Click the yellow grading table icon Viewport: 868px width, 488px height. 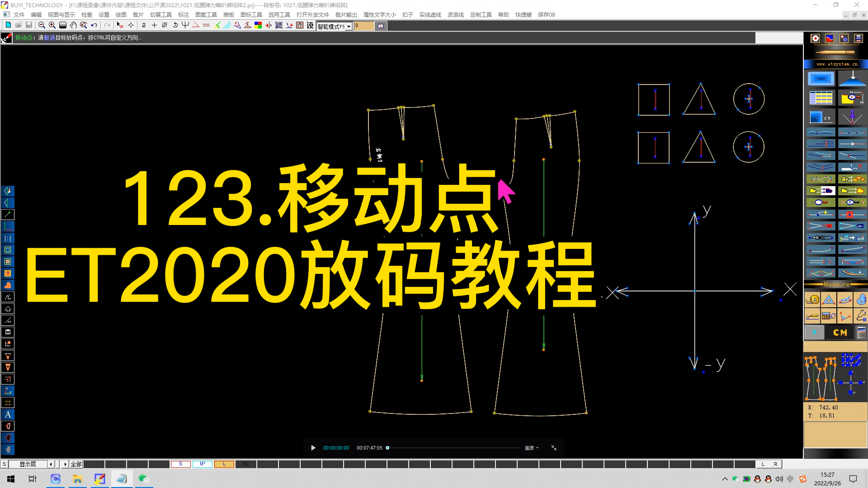pos(821,98)
